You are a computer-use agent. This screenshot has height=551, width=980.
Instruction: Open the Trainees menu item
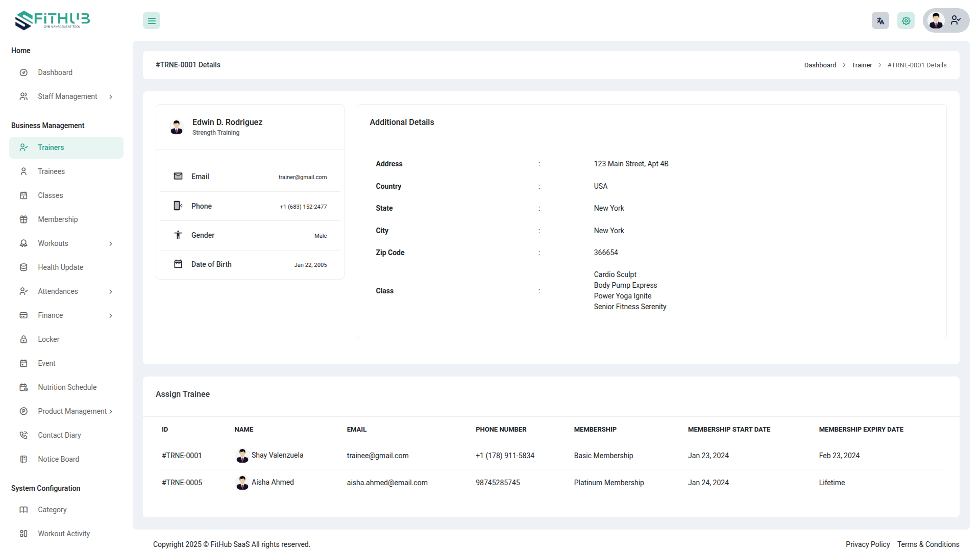click(51, 171)
